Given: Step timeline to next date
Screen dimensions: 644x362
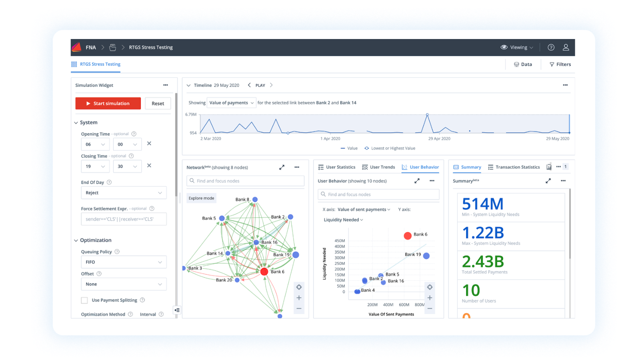Looking at the screenshot, I should pyautogui.click(x=271, y=85).
